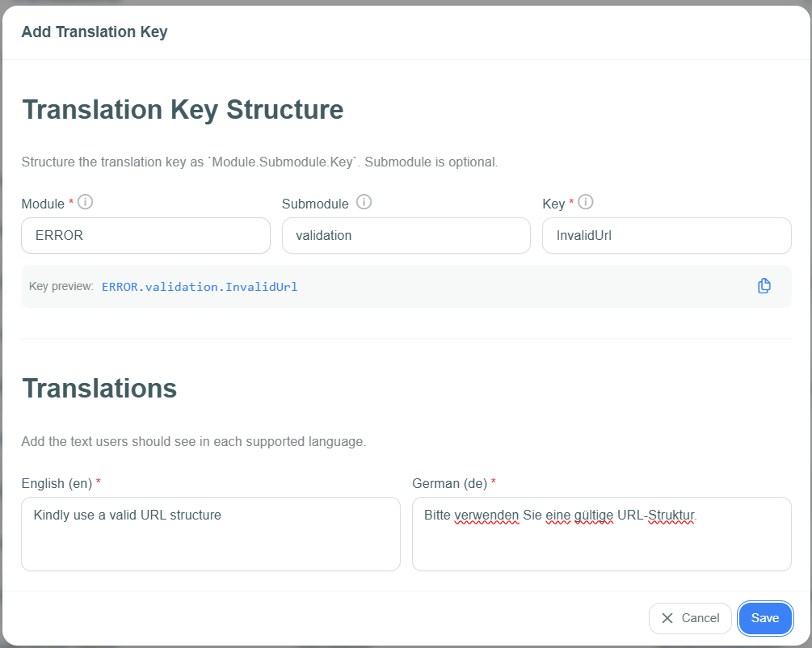
Task: Click the Module info icon
Action: click(x=86, y=202)
